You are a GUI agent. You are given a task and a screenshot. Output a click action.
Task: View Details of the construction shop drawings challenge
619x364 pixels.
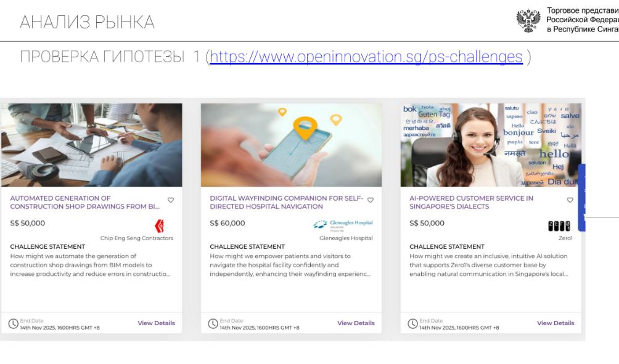point(157,323)
